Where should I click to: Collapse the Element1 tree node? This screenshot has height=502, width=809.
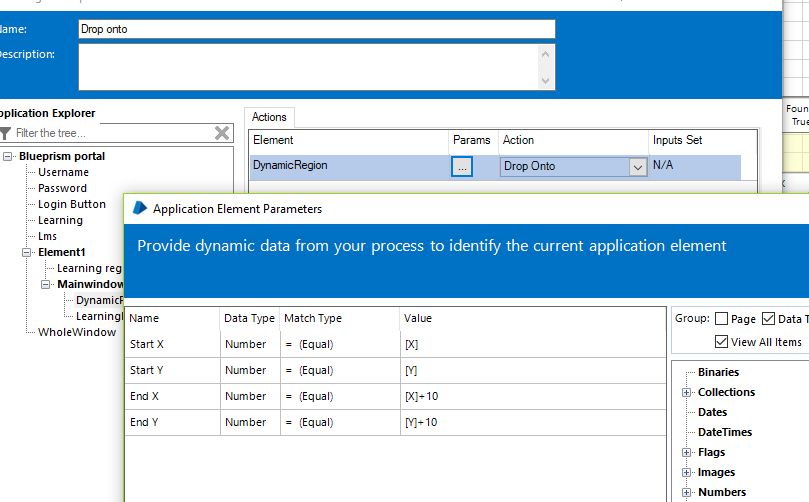coord(28,252)
